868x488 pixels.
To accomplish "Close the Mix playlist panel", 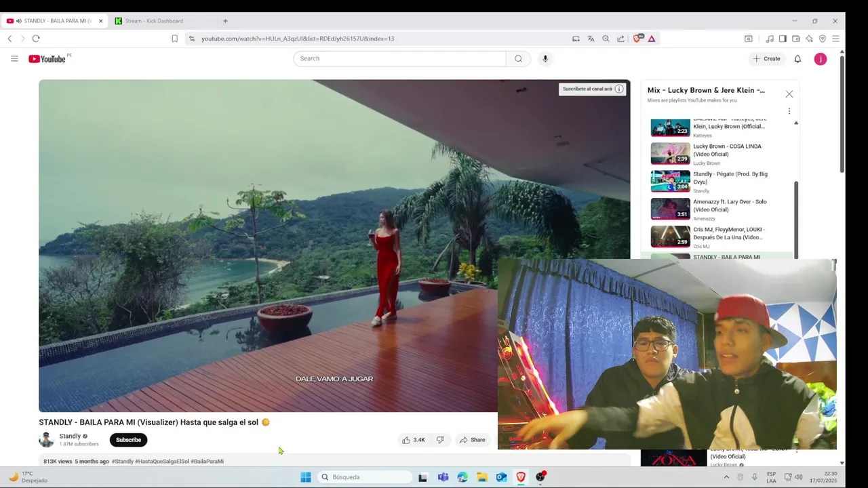I will [789, 94].
